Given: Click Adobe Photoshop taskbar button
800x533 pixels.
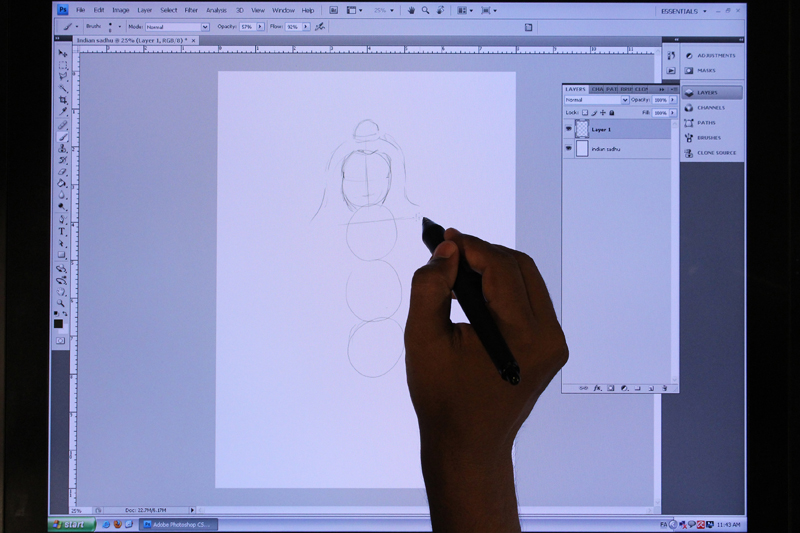Looking at the screenshot, I should (x=177, y=523).
